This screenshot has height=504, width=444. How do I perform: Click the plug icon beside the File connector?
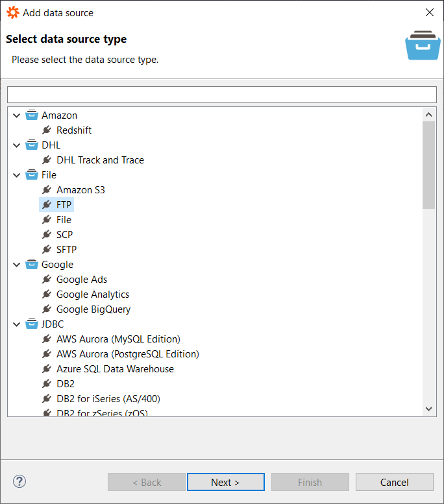[47, 220]
